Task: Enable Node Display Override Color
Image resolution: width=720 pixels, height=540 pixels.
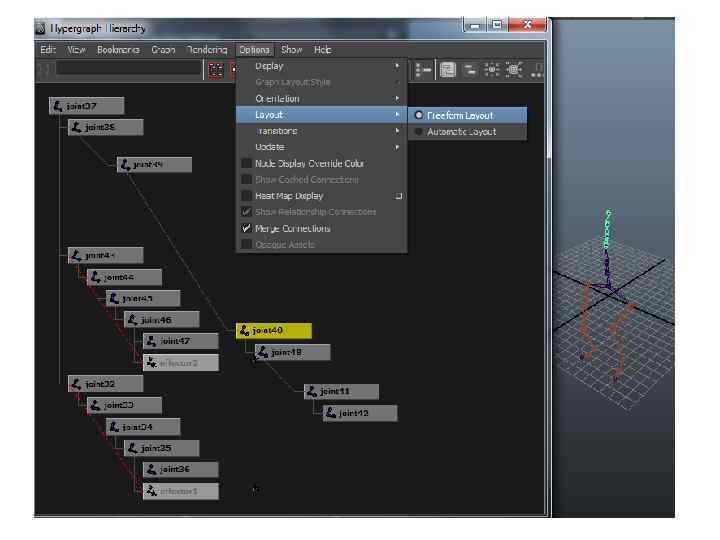Action: pyautogui.click(x=247, y=163)
